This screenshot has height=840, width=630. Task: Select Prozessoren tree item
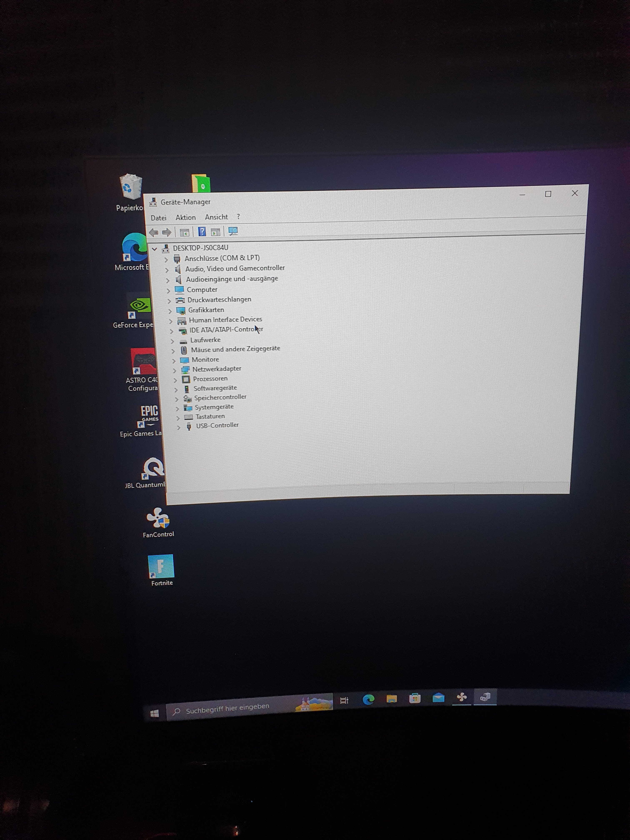[x=210, y=379]
